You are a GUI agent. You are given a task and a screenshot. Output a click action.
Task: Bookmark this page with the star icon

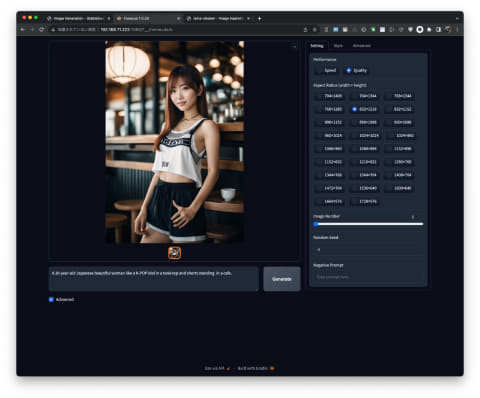coord(315,30)
